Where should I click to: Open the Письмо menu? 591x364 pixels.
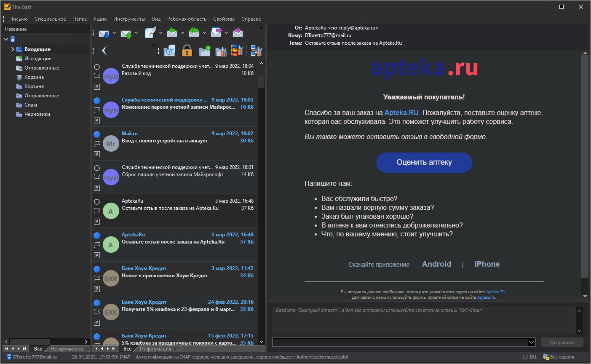coord(19,19)
